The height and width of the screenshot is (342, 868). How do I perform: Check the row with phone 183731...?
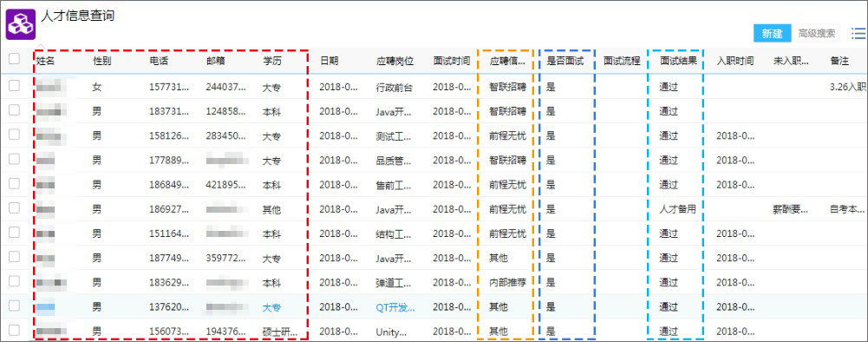[x=15, y=109]
